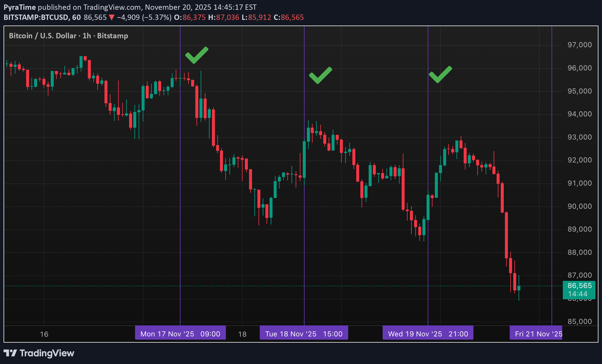602x364 pixels.
Task: Click the Wed 19 Nov '25 21:00 marker
Action: [x=428, y=333]
